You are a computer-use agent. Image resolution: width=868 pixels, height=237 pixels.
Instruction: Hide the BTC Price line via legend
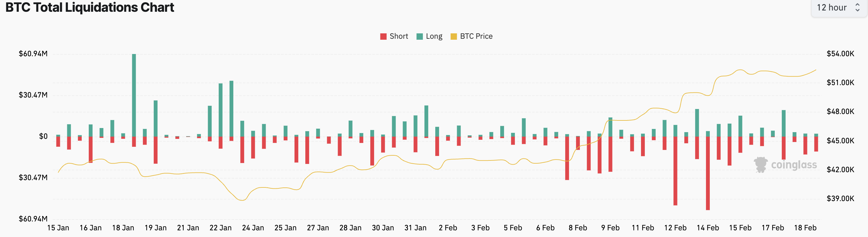pos(476,37)
